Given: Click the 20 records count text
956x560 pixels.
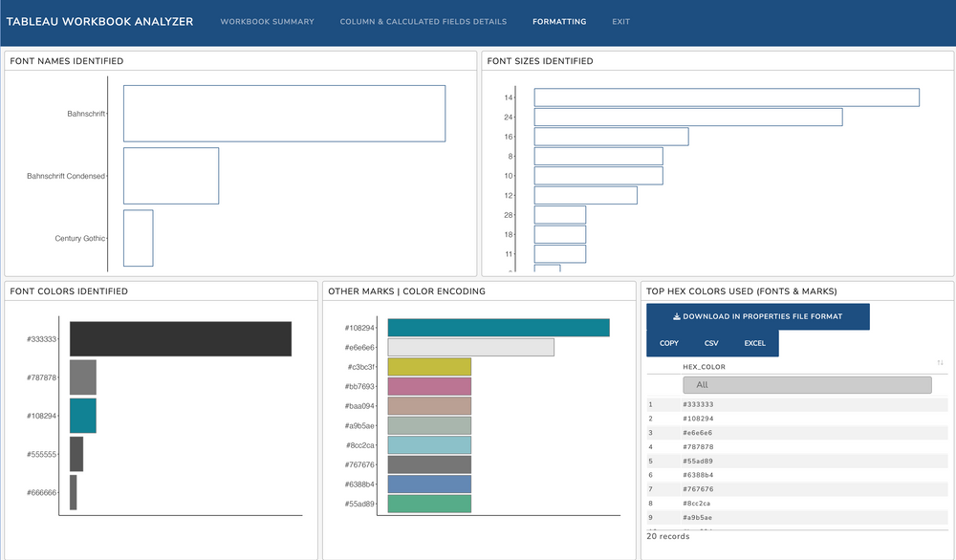Looking at the screenshot, I should (667, 536).
